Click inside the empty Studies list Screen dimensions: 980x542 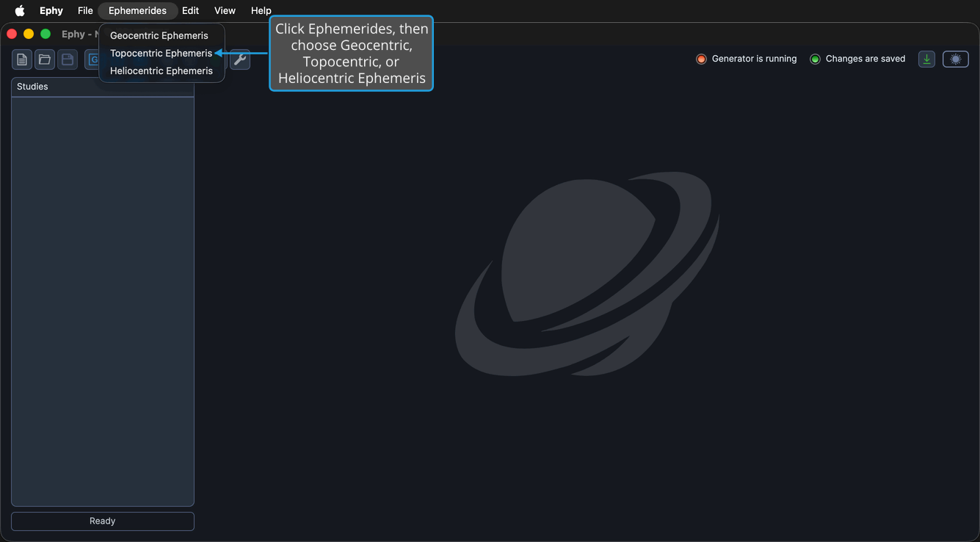(103, 301)
